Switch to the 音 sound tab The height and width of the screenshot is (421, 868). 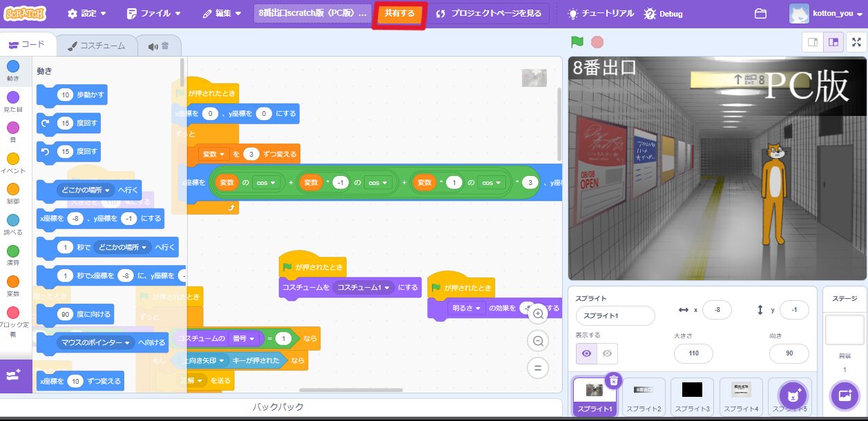pyautogui.click(x=158, y=46)
